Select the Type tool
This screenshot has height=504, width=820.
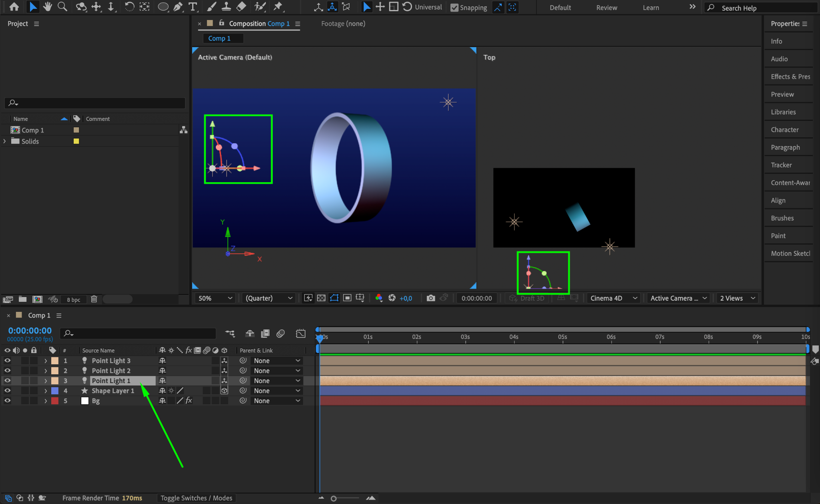pyautogui.click(x=193, y=6)
